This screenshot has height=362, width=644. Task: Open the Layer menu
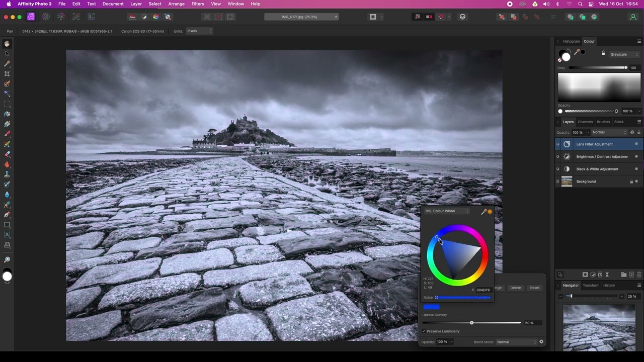click(136, 4)
